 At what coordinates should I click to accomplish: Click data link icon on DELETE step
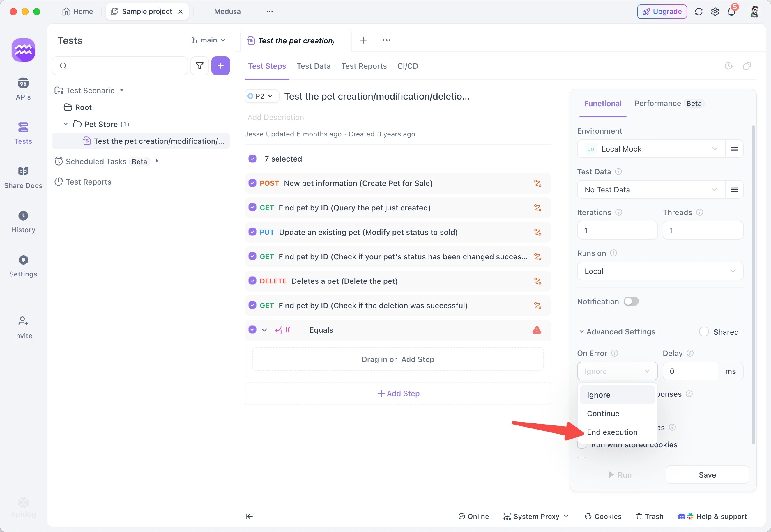(537, 281)
